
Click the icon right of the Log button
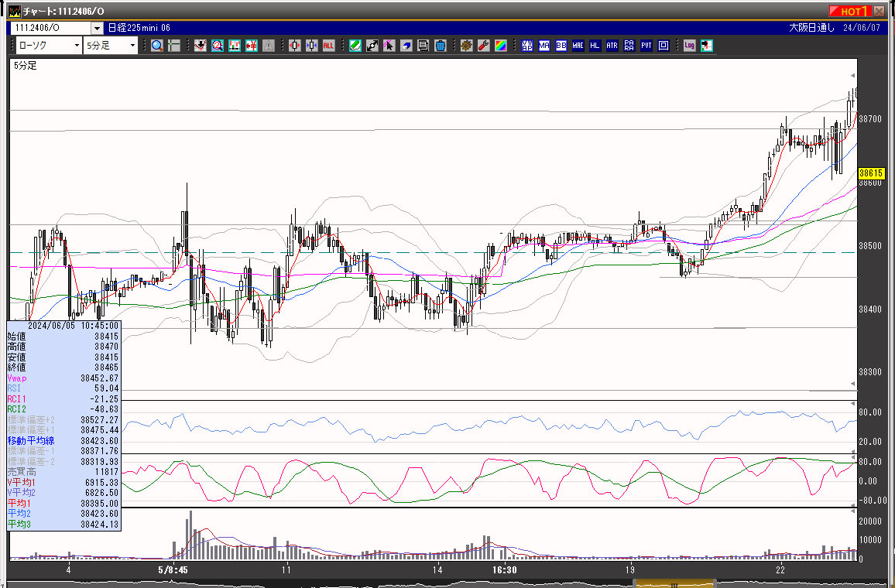(x=707, y=46)
